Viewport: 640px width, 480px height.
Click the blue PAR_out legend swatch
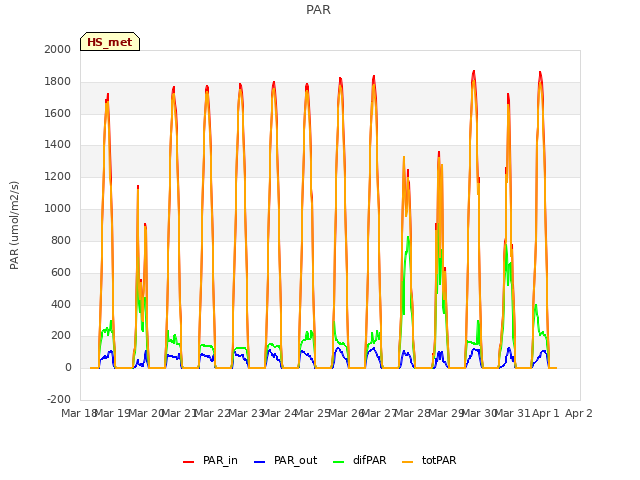[260, 462]
